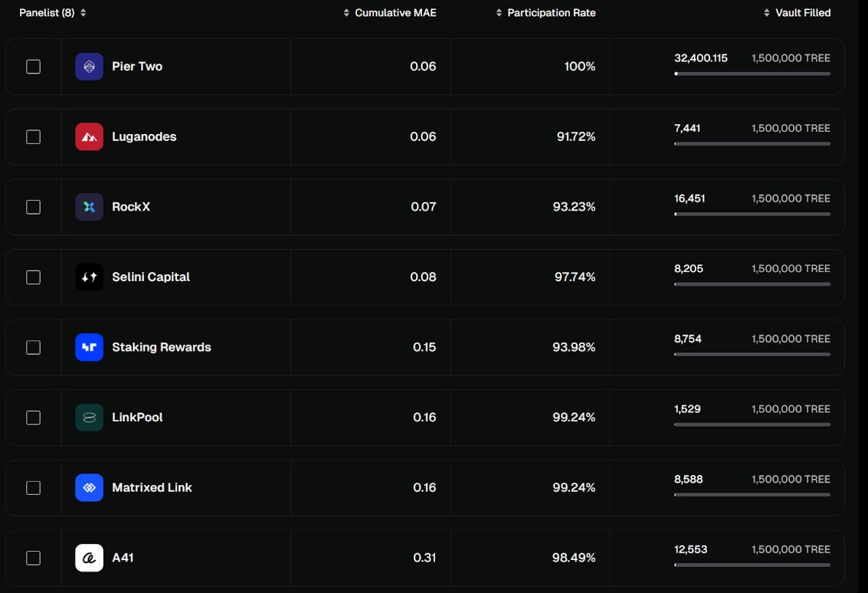This screenshot has height=593, width=868.
Task: Open the A41 panelist name
Action: click(123, 558)
